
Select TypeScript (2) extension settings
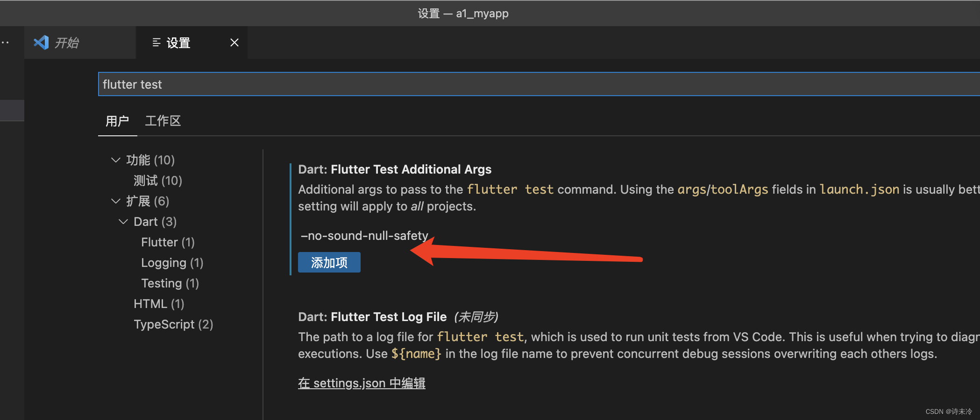(x=173, y=324)
